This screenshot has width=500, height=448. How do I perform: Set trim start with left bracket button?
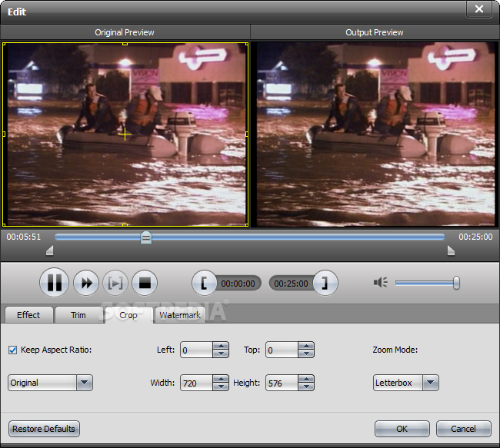pos(204,283)
